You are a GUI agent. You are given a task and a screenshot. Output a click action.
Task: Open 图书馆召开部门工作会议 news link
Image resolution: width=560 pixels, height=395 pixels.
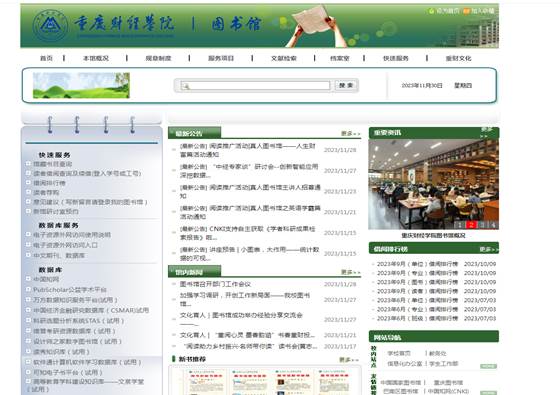[215, 284]
